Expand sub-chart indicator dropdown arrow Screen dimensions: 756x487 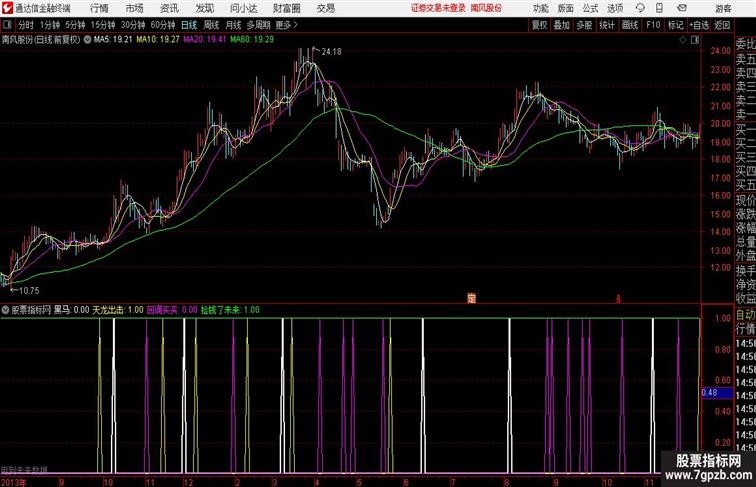(5, 310)
